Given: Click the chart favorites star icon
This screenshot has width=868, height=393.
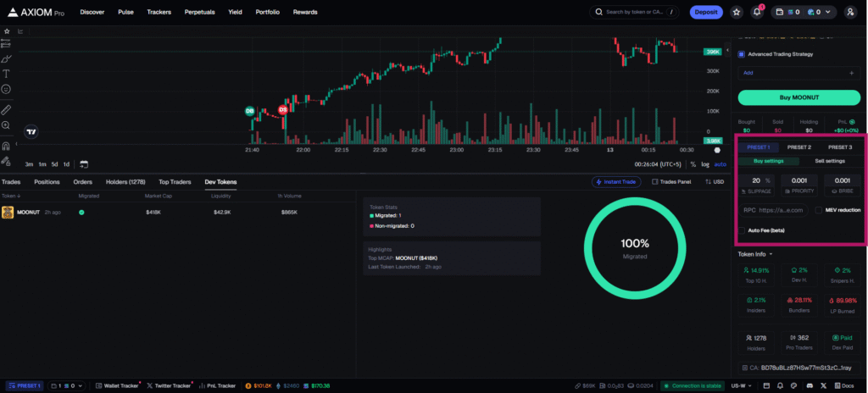Looking at the screenshot, I should (7, 31).
